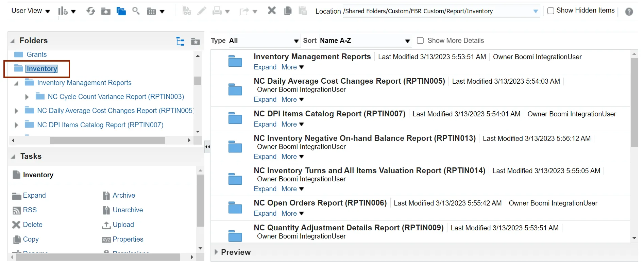Tick the Show More Details checkbox
Screen dimensions: 644x262
point(420,40)
